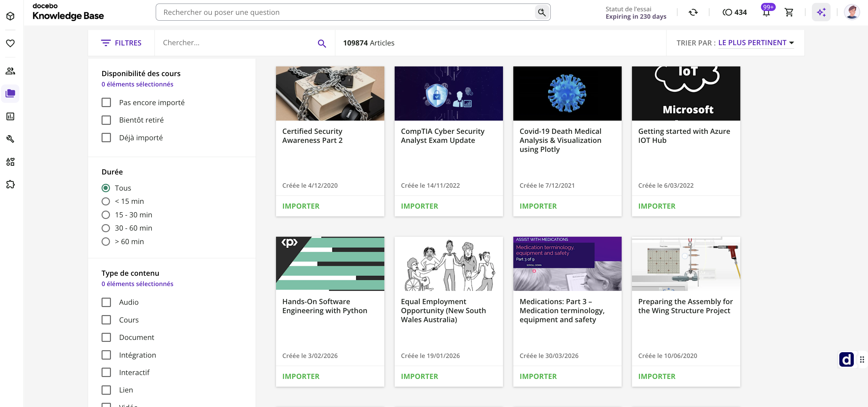Open 'Hands-On Software Engineering with Python' title
This screenshot has width=868, height=407.
coord(324,306)
